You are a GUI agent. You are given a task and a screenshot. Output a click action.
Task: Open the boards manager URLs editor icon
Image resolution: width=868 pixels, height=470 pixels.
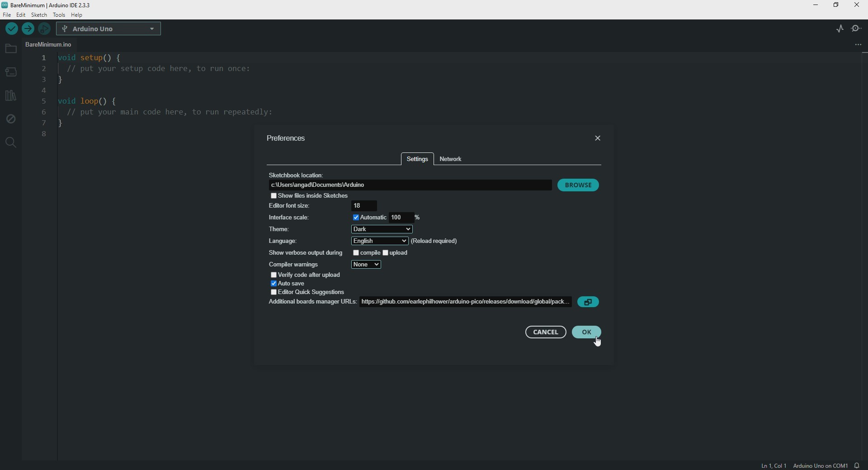pos(589,302)
